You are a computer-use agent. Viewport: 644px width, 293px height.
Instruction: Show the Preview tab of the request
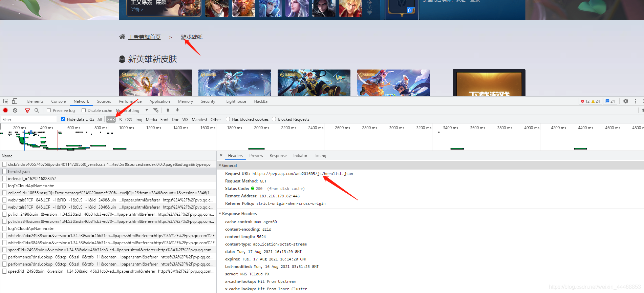[256, 156]
